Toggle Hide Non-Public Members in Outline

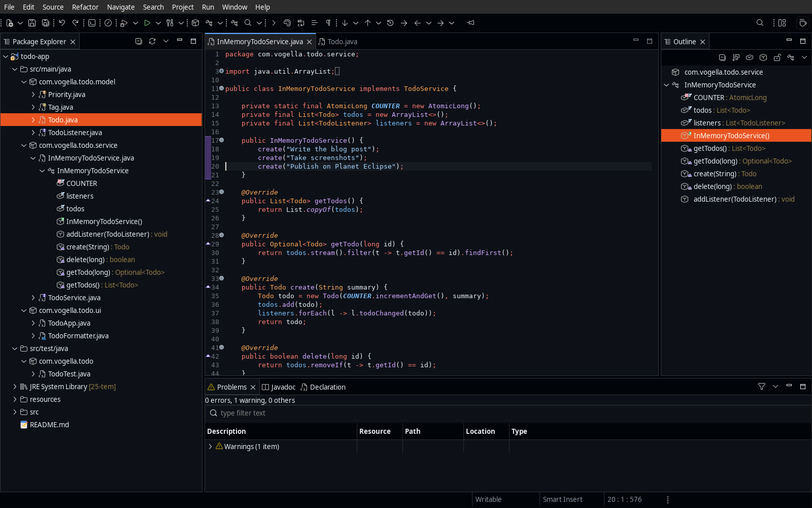pos(777,57)
